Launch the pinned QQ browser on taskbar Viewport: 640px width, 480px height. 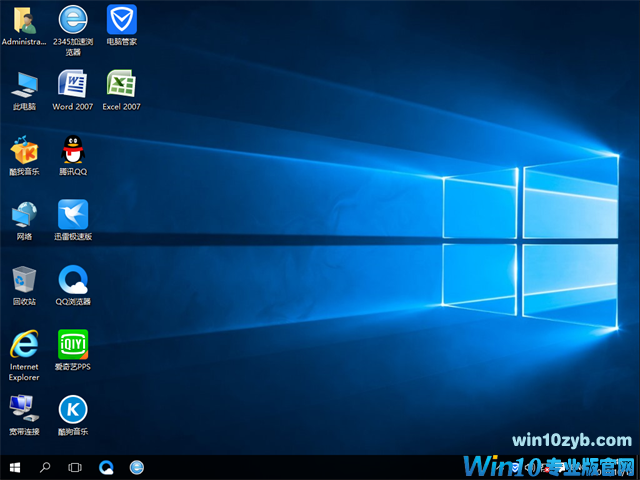(106, 467)
